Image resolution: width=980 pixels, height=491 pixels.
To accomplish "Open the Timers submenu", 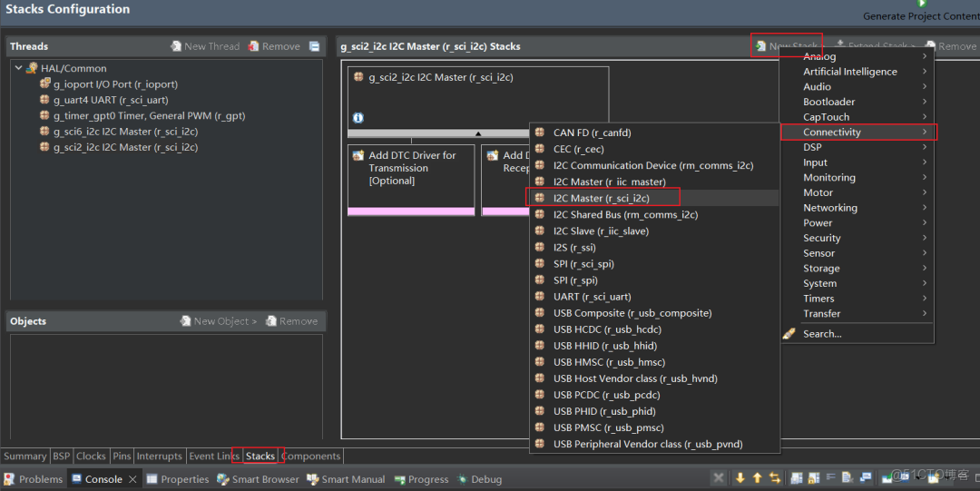I will [x=857, y=299].
